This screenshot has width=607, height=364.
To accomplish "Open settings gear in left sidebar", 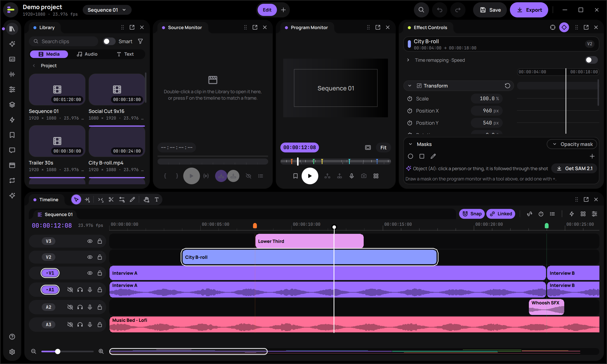I will pos(12,352).
